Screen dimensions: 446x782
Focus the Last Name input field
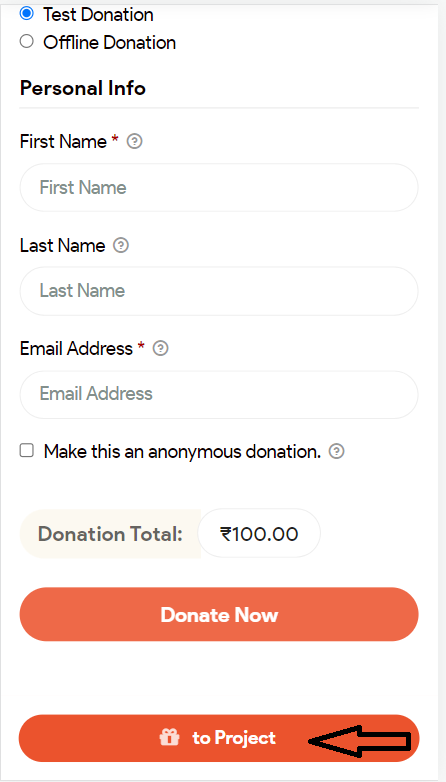[x=219, y=291]
